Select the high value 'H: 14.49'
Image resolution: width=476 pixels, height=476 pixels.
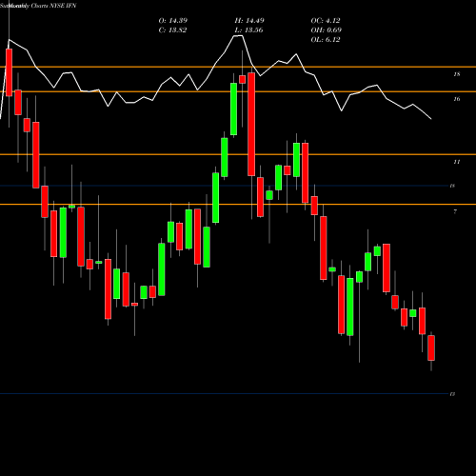249,21
